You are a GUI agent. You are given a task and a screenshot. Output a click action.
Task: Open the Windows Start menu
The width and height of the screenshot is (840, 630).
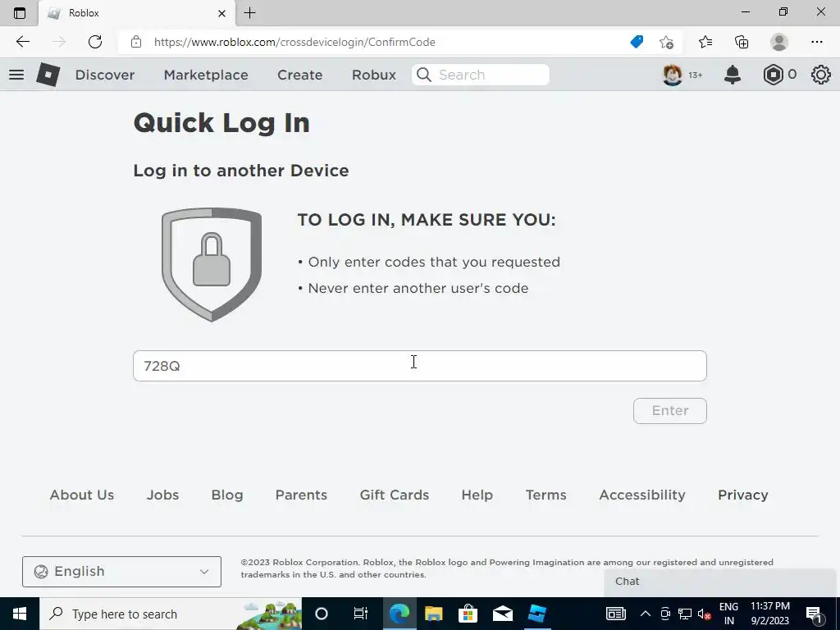[20, 614]
